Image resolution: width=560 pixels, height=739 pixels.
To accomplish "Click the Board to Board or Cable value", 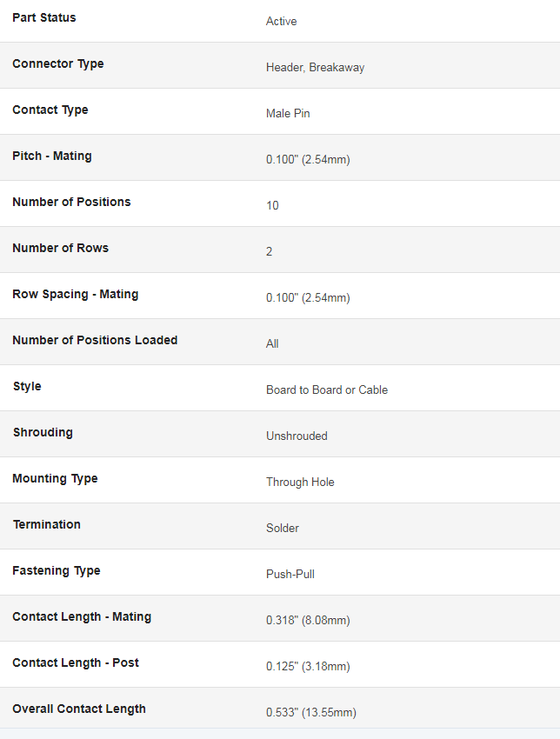I will (x=327, y=389).
